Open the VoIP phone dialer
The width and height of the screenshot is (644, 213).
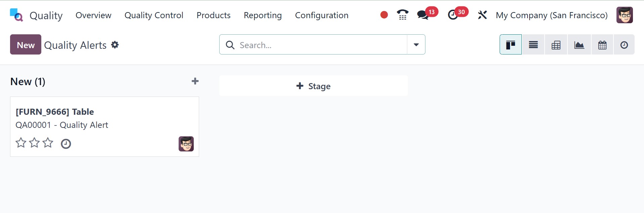[402, 15]
